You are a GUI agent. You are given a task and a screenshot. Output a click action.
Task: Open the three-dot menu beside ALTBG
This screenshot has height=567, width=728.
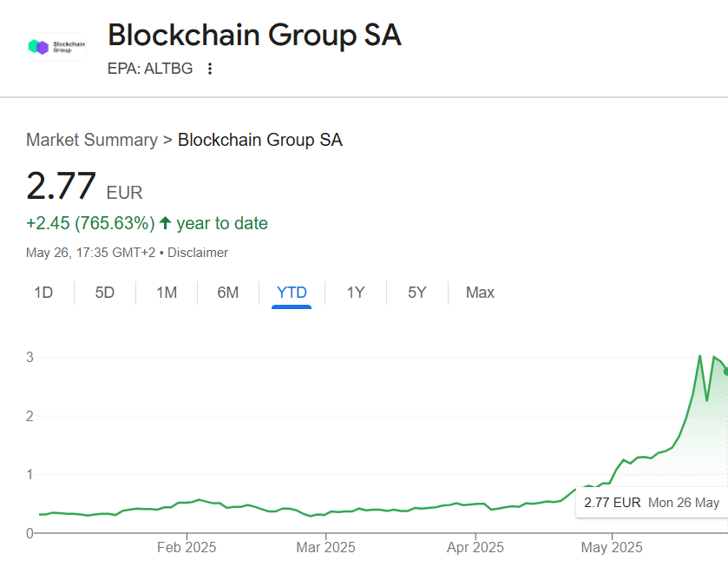pos(210,69)
